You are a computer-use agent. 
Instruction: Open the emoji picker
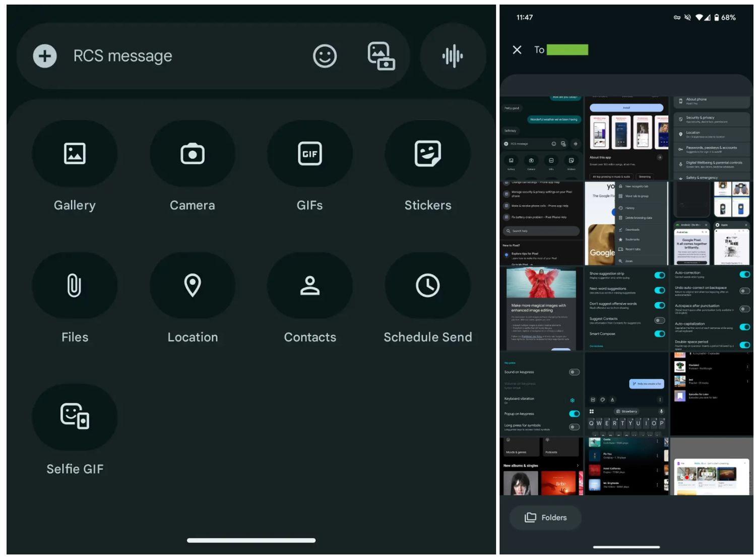(x=325, y=56)
